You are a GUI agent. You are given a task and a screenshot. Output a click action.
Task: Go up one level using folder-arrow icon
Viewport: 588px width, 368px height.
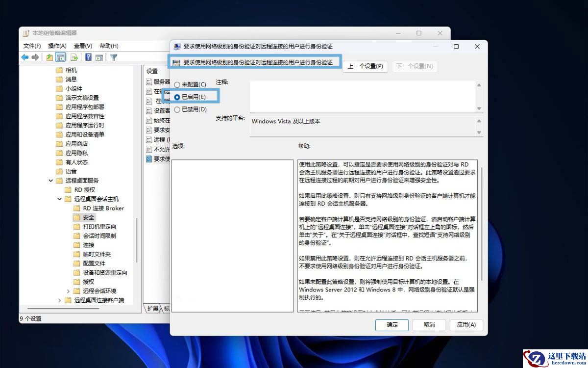click(x=49, y=57)
